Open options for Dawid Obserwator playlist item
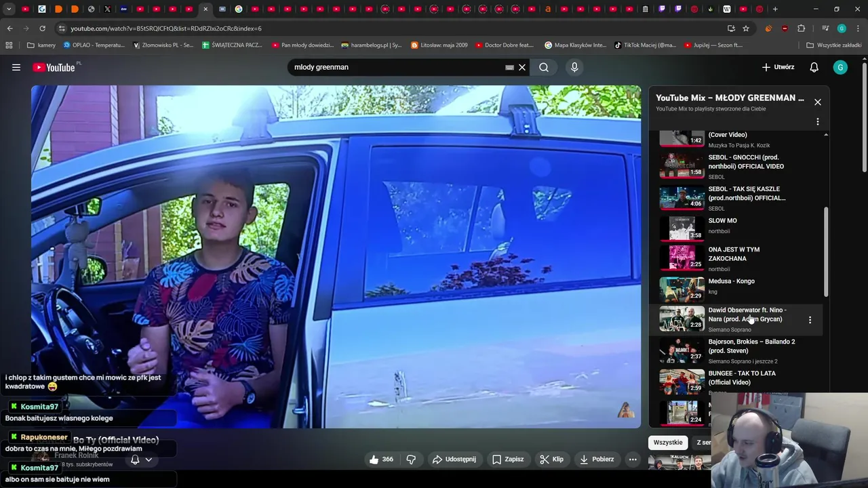This screenshot has width=868, height=488. [x=810, y=320]
